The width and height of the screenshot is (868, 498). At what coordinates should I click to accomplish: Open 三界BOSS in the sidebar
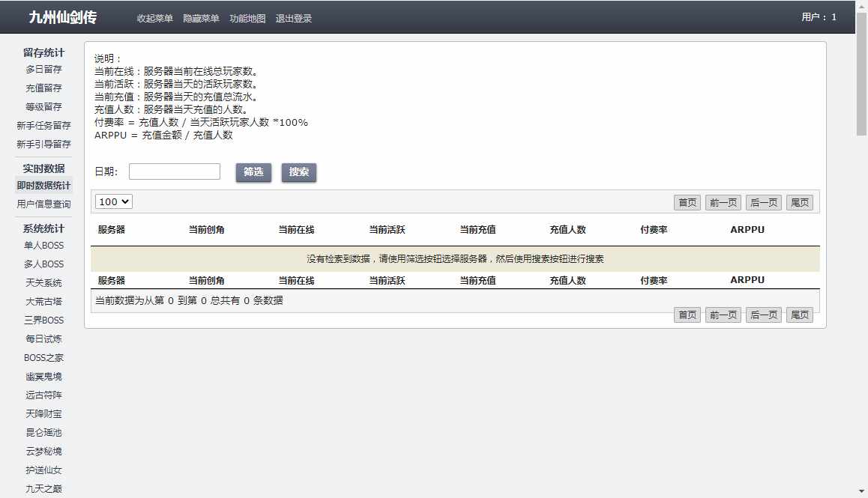[43, 321]
